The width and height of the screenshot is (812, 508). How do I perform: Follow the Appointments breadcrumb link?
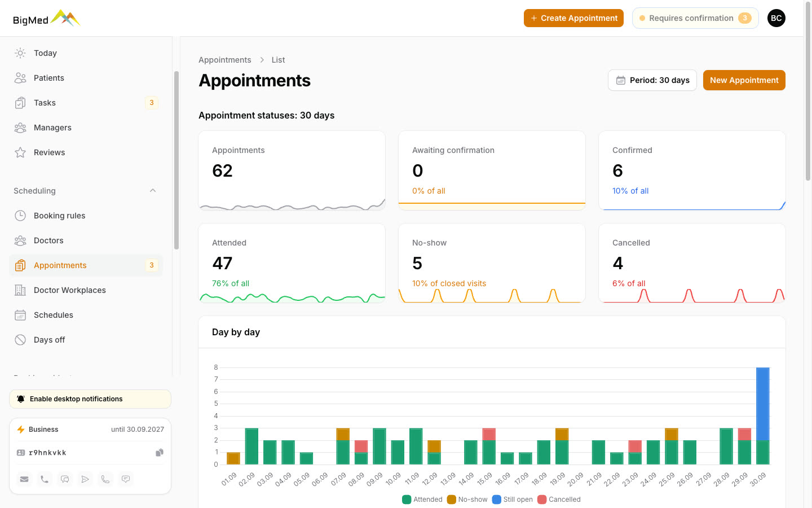(x=225, y=60)
